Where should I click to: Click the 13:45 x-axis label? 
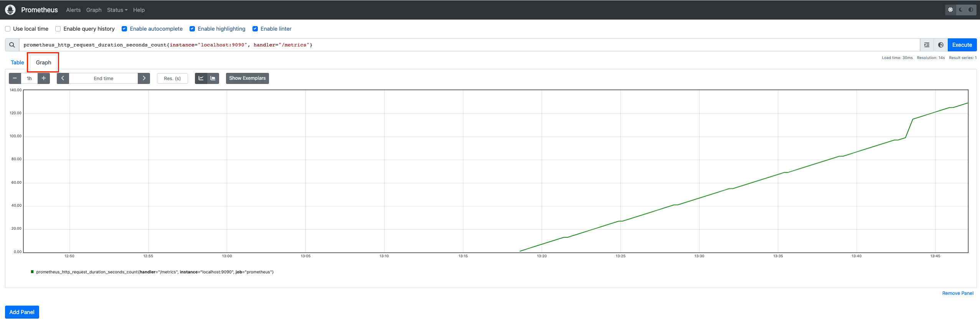tap(935, 256)
